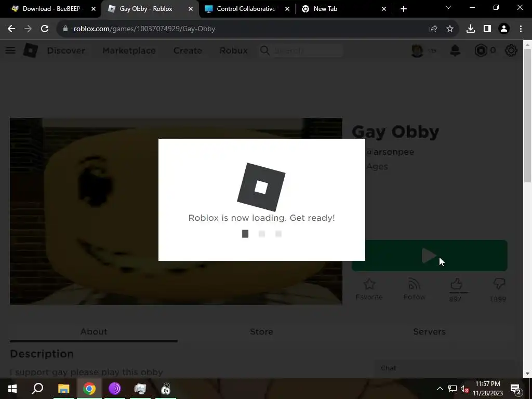Bookmark this page with star
Image resolution: width=532 pixels, height=399 pixels.
450,29
